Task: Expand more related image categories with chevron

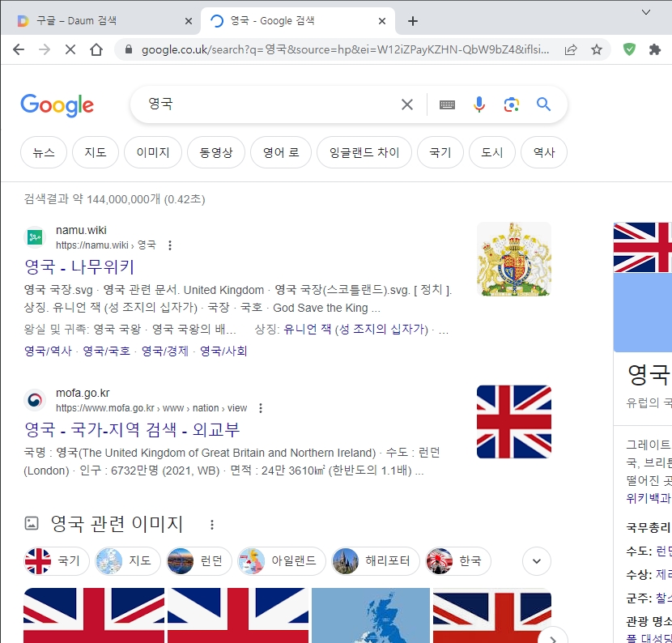Action: pyautogui.click(x=535, y=560)
